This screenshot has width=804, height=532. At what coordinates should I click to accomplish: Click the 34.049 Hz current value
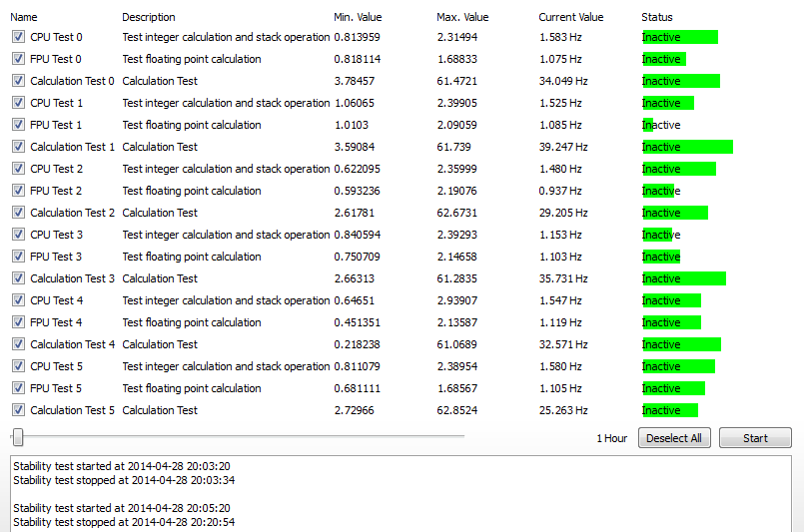(x=563, y=81)
